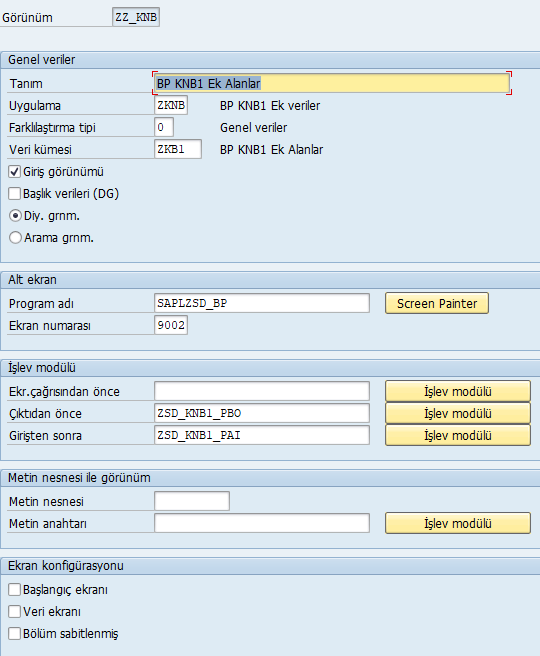The width and height of the screenshot is (540, 656).
Task: Enable the Veri ekranı checkbox
Action: point(14,612)
